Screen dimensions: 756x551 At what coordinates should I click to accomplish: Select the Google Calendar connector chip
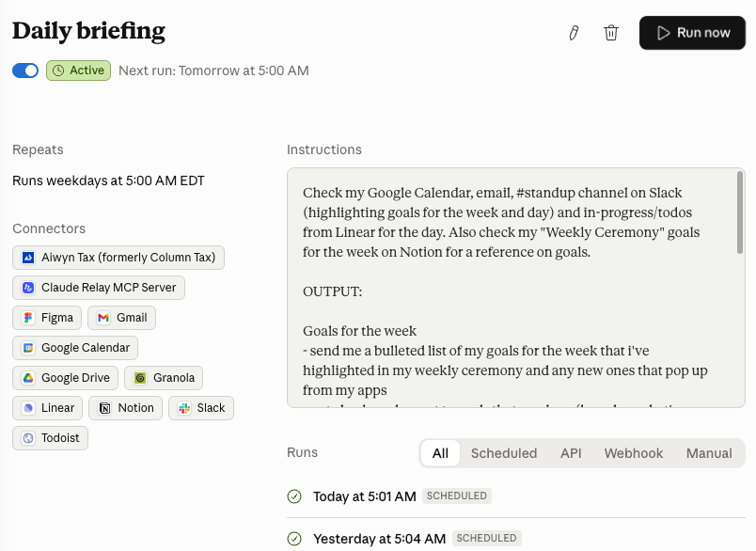coord(76,348)
